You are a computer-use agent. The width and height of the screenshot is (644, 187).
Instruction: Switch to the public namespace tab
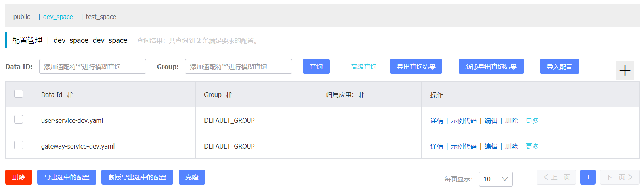pos(21,17)
